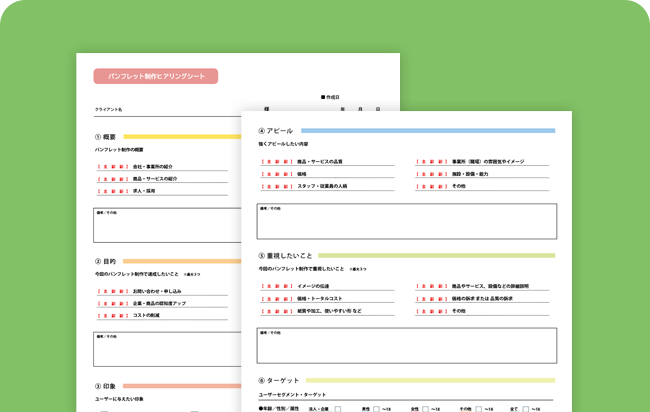Image resolution: width=650 pixels, height=412 pixels.
Task: Select the bracket box beside 価格・トータルコスト
Action: pyautogui.click(x=277, y=298)
